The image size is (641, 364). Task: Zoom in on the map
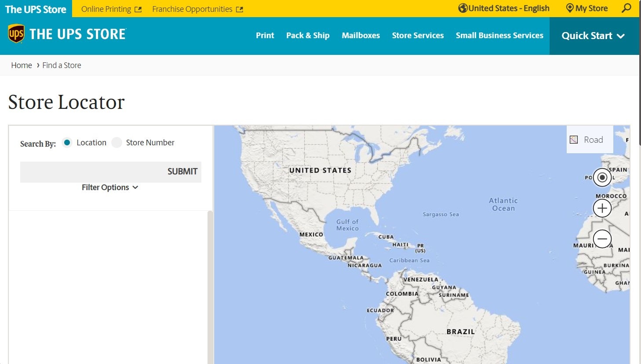[602, 208]
